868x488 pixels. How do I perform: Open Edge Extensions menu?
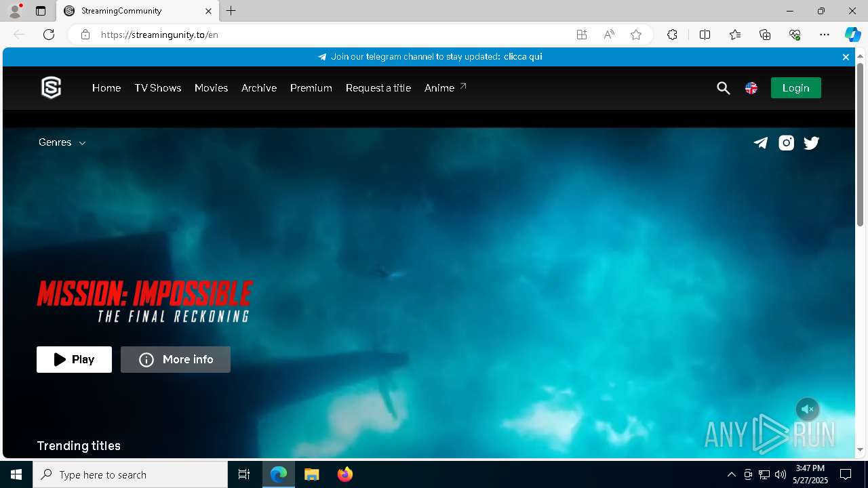click(x=672, y=35)
